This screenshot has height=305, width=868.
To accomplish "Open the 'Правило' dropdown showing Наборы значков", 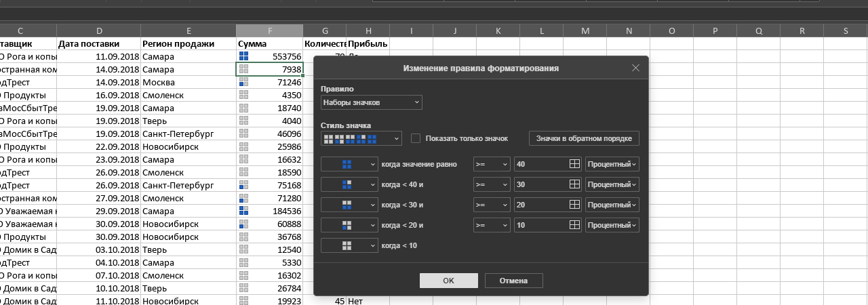I will 371,102.
